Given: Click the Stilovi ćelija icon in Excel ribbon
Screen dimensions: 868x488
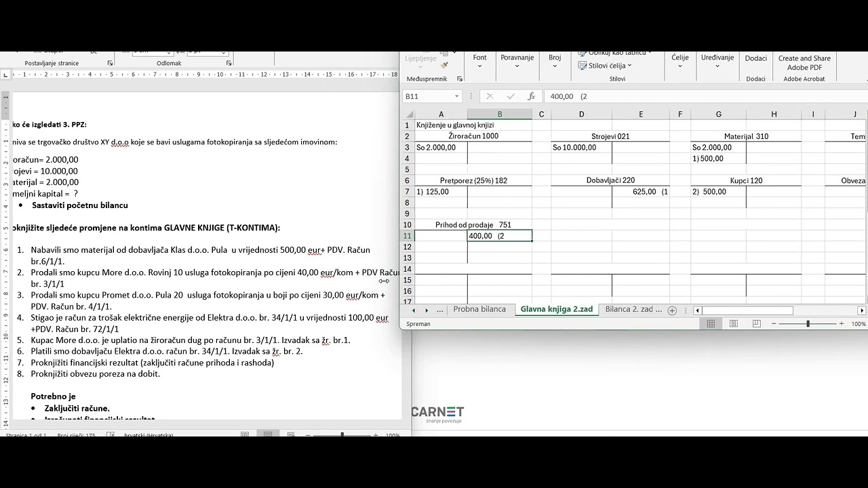Looking at the screenshot, I should tap(583, 66).
